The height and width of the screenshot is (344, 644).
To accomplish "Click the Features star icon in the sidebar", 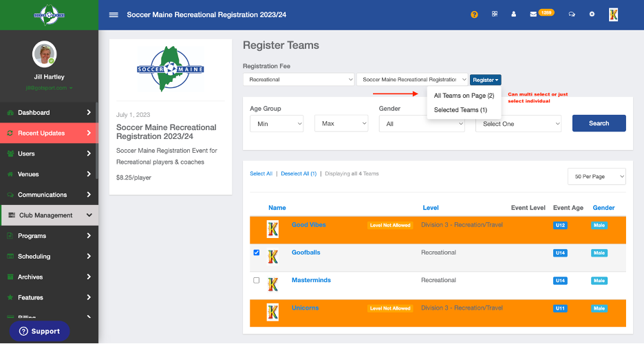I will point(10,297).
